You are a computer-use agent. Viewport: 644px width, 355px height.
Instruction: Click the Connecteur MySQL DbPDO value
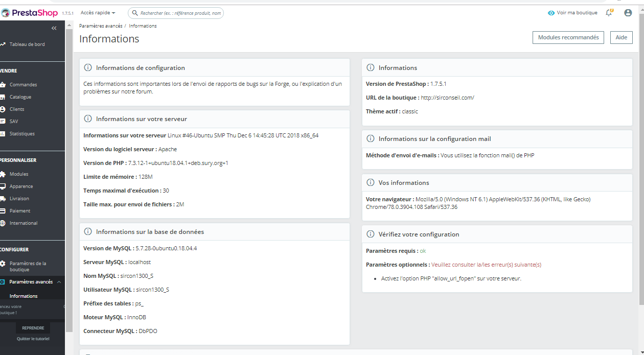[x=148, y=331]
